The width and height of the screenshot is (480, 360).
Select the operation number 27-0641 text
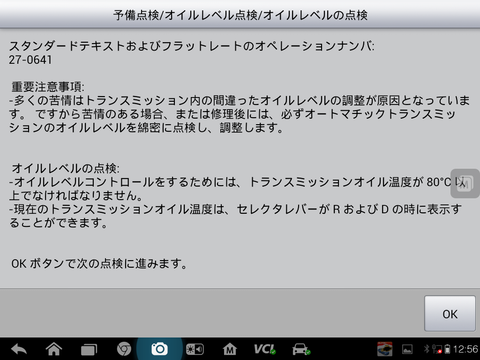pyautogui.click(x=30, y=60)
